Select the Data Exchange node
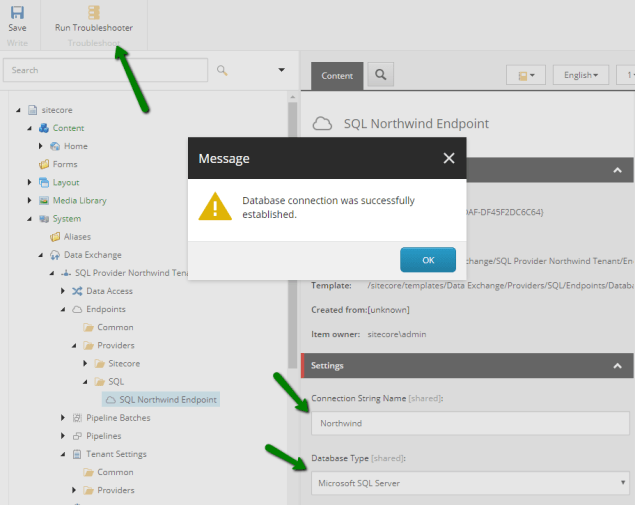Viewport: 635px width, 505px height. [x=92, y=254]
